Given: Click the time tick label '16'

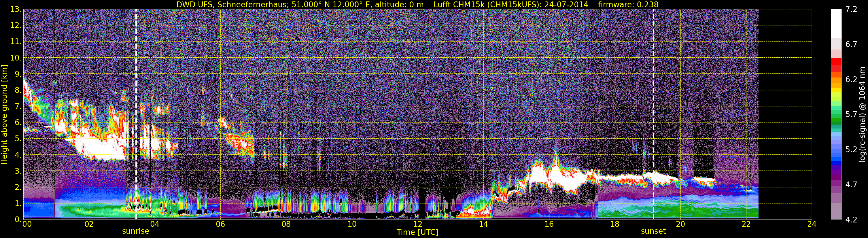Looking at the screenshot, I should coord(549,224).
